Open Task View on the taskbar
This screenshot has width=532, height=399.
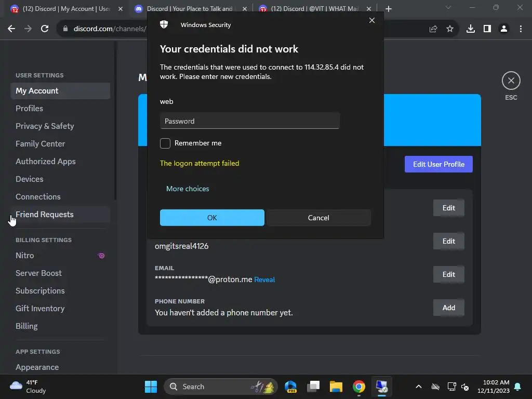[x=313, y=387]
